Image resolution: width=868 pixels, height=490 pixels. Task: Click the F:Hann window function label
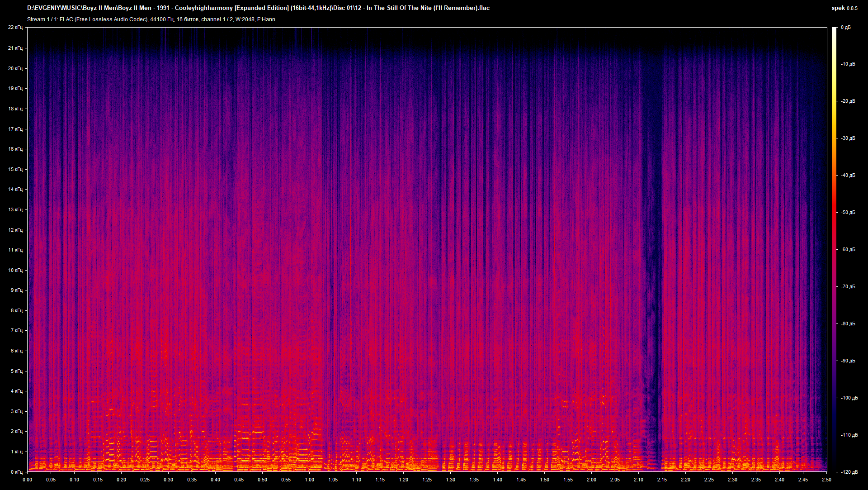(267, 19)
